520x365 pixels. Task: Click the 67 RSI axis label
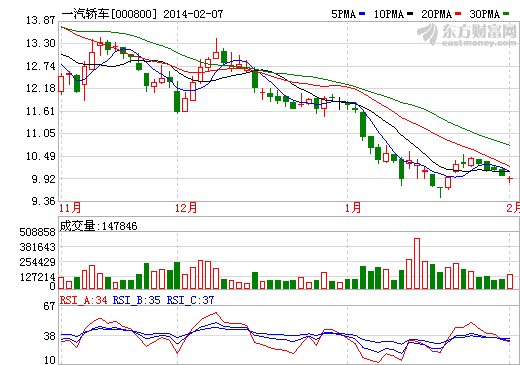(x=49, y=306)
